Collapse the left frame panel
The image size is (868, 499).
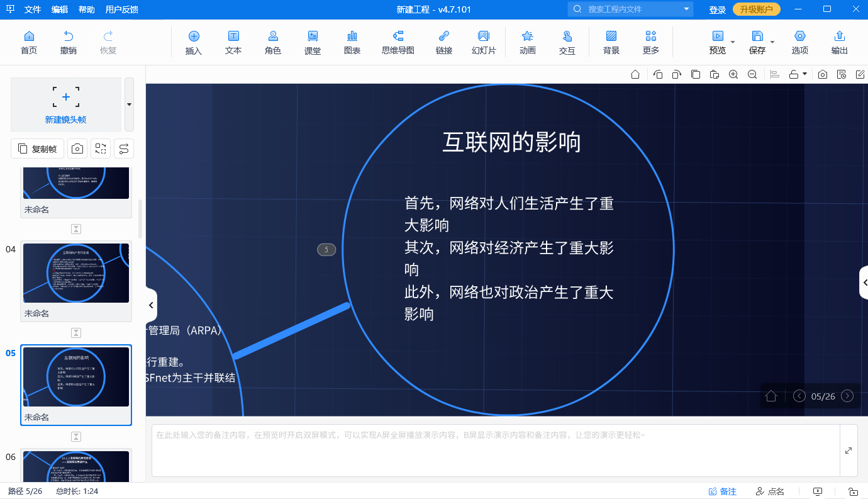tap(151, 305)
